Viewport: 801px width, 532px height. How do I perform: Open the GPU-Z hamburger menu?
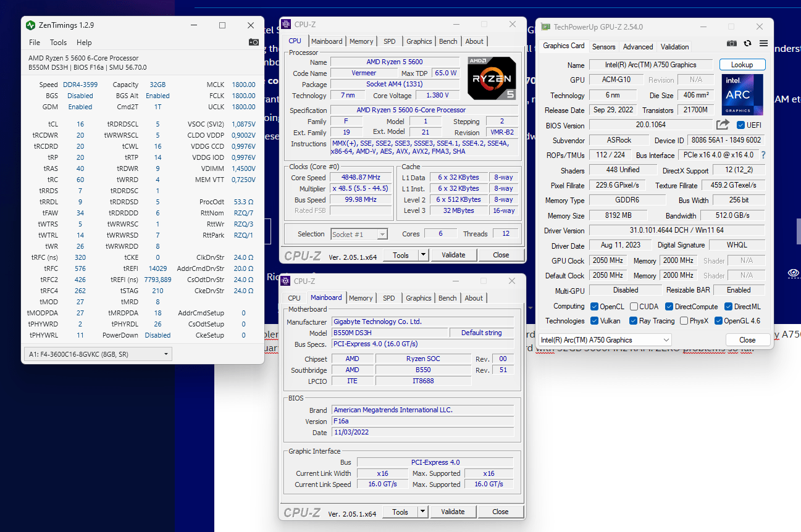[x=763, y=43]
